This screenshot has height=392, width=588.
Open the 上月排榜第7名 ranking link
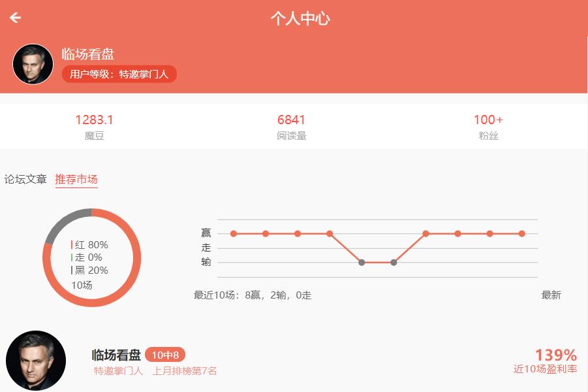coord(185,371)
